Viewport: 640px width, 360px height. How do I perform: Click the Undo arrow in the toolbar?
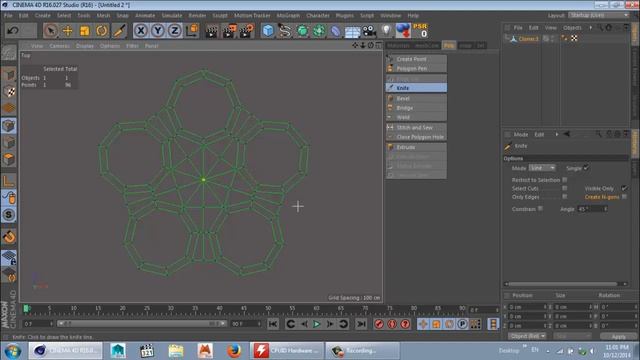click(x=13, y=31)
